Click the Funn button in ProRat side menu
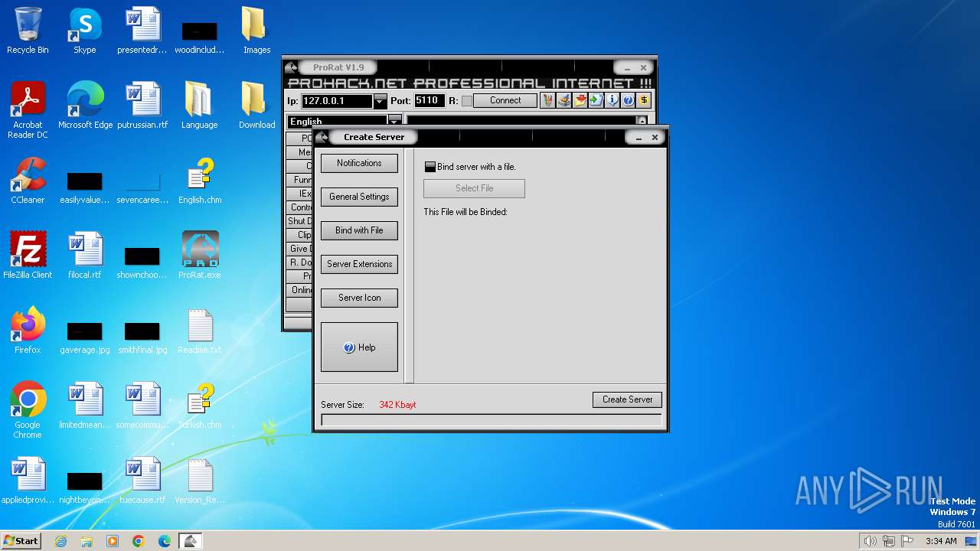This screenshot has height=551, width=980. coord(299,180)
